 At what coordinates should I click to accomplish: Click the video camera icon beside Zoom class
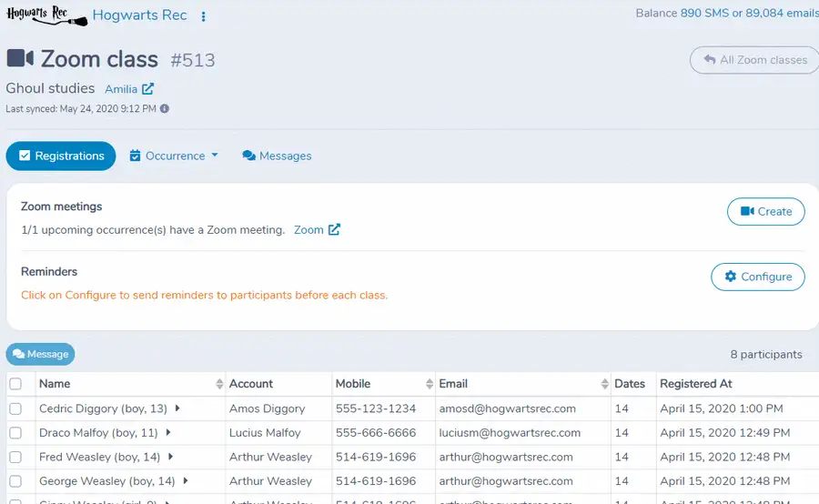coord(20,58)
